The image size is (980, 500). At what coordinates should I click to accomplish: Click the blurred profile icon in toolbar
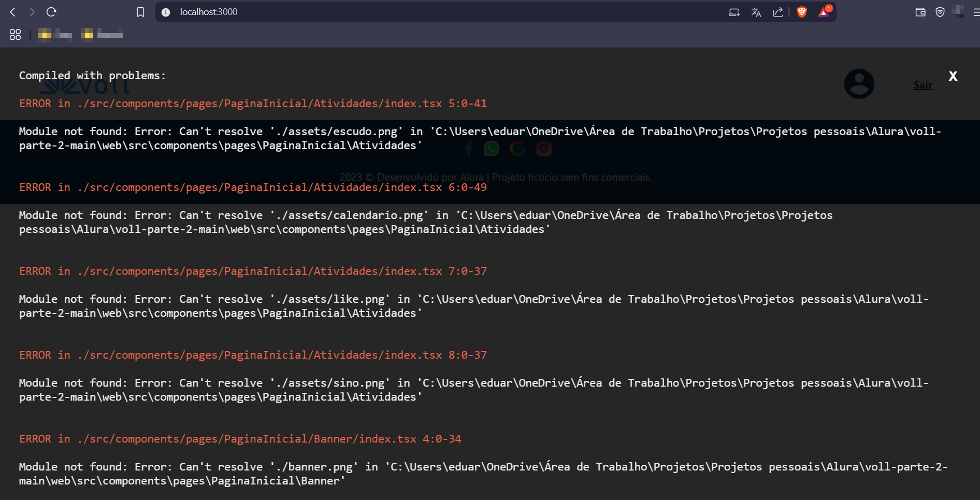click(959, 12)
